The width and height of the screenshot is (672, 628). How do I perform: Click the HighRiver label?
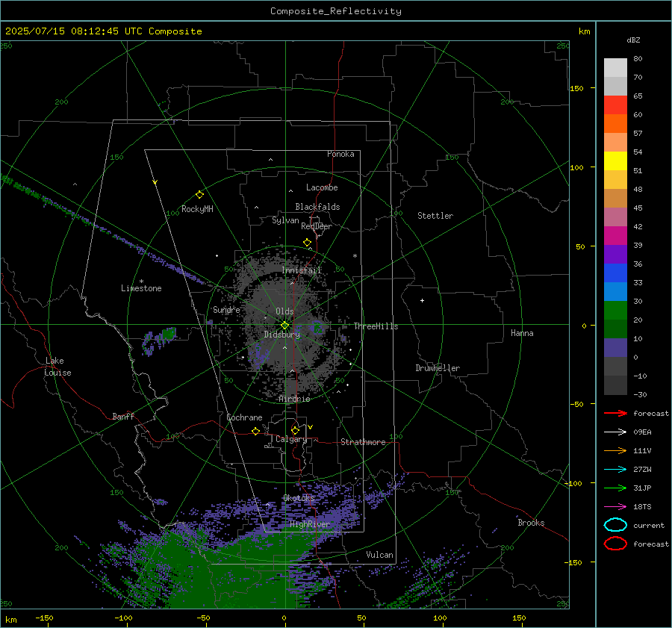[310, 524]
